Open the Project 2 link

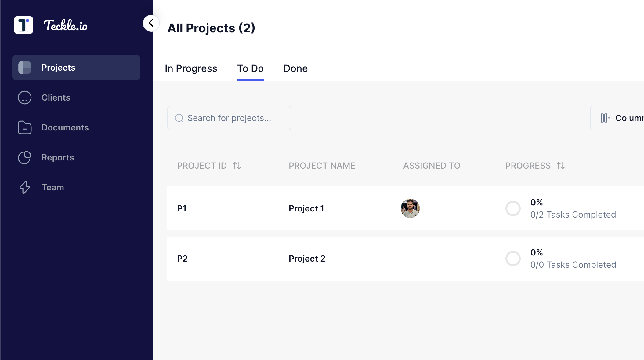tap(307, 259)
